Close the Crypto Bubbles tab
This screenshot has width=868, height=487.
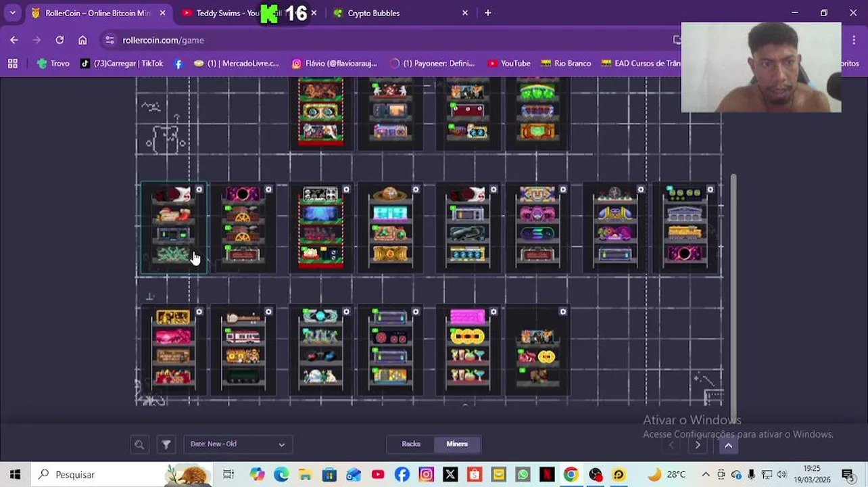(x=465, y=13)
